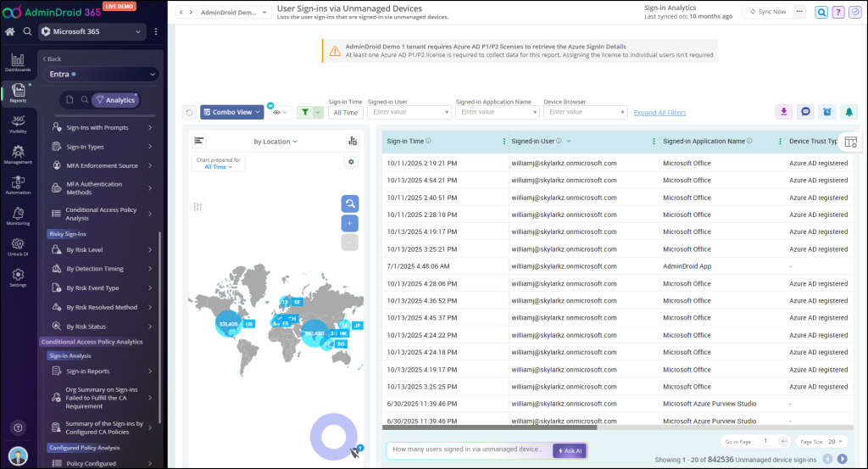Click the table horizontal scrollbar

tap(489, 427)
